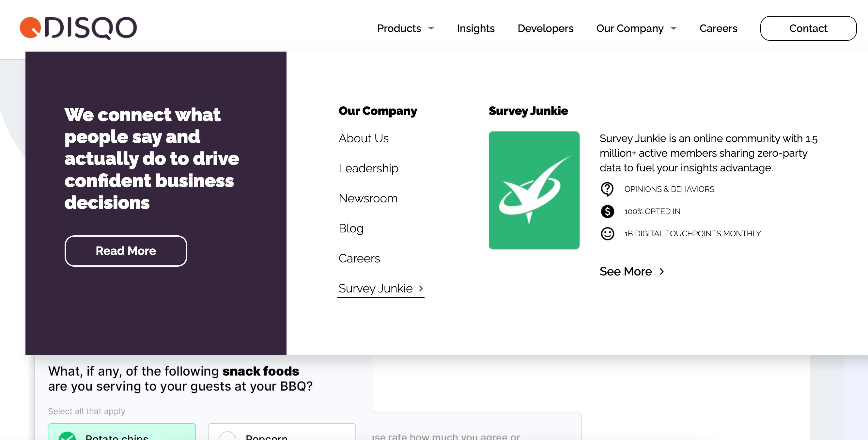
Task: Collapse the Our Company dropdown arrow
Action: [x=674, y=28]
